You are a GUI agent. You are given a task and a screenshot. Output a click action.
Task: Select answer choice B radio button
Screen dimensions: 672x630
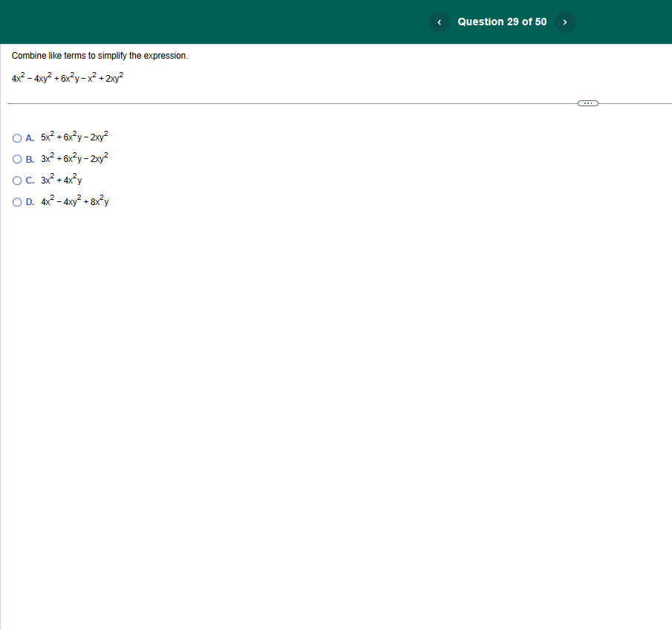(16, 158)
